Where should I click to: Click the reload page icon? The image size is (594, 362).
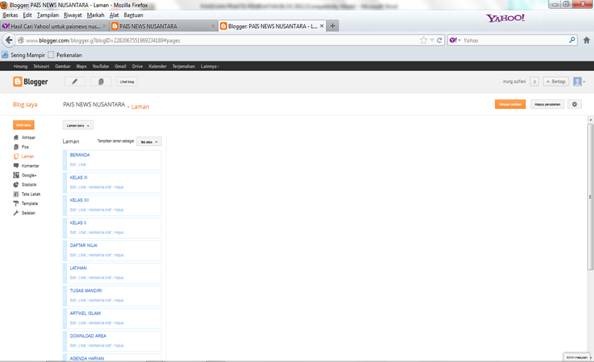pos(439,40)
